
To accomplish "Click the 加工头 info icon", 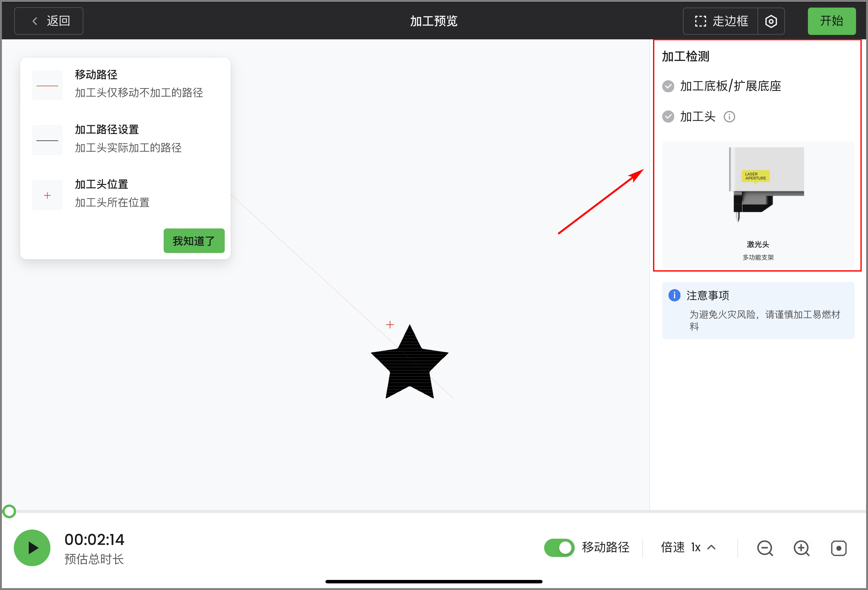I will [x=730, y=117].
